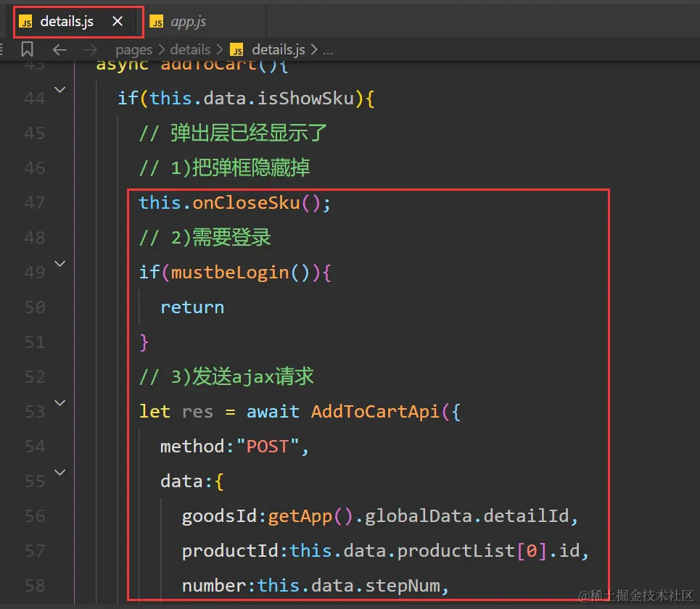Viewport: 700px width, 609px height.
Task: Open the app.js tab
Action: pyautogui.click(x=188, y=22)
